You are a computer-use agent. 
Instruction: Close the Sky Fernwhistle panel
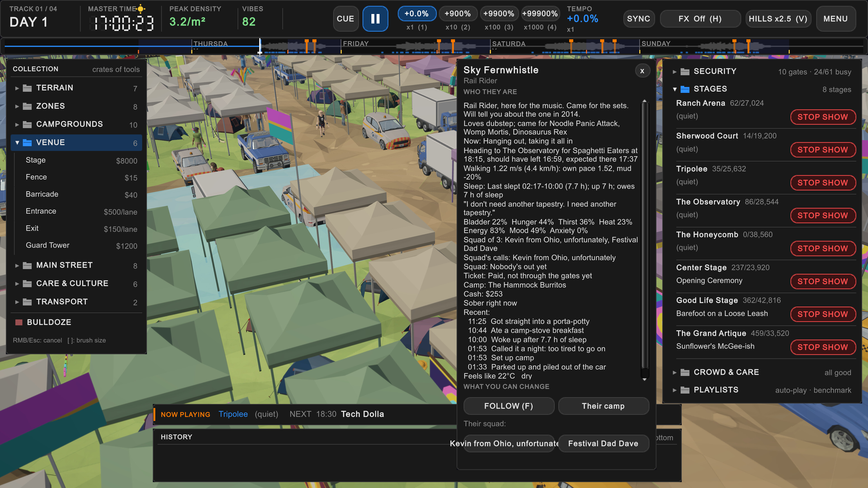click(642, 71)
